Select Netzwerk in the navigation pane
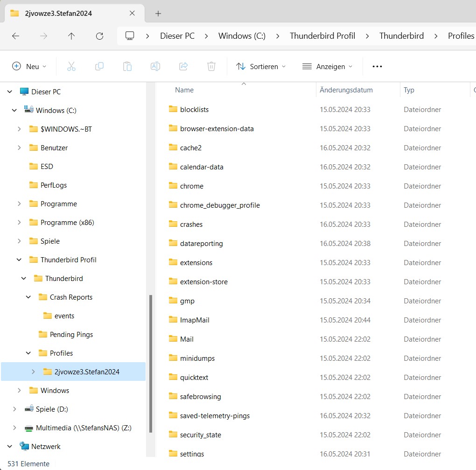476x470 pixels. pyautogui.click(x=46, y=447)
